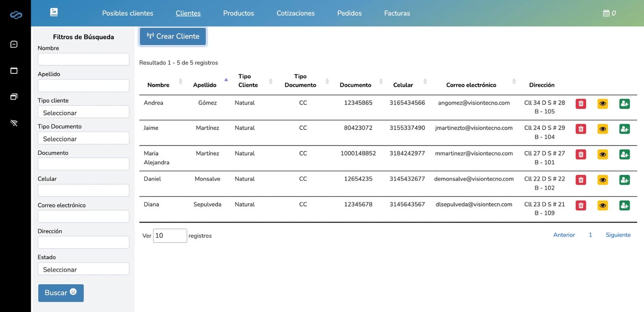Image resolution: width=644 pixels, height=312 pixels.
Task: Focus the Apellido filter field
Action: click(x=83, y=85)
